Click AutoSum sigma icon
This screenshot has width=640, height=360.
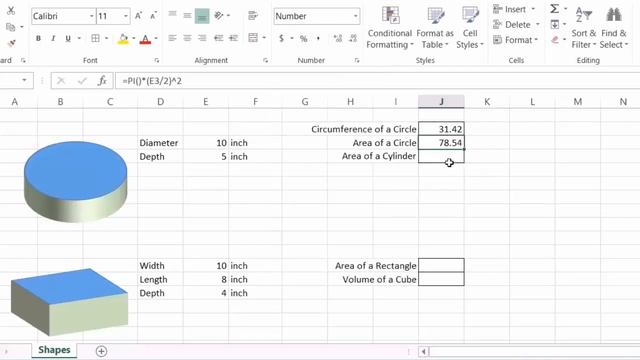point(554,9)
